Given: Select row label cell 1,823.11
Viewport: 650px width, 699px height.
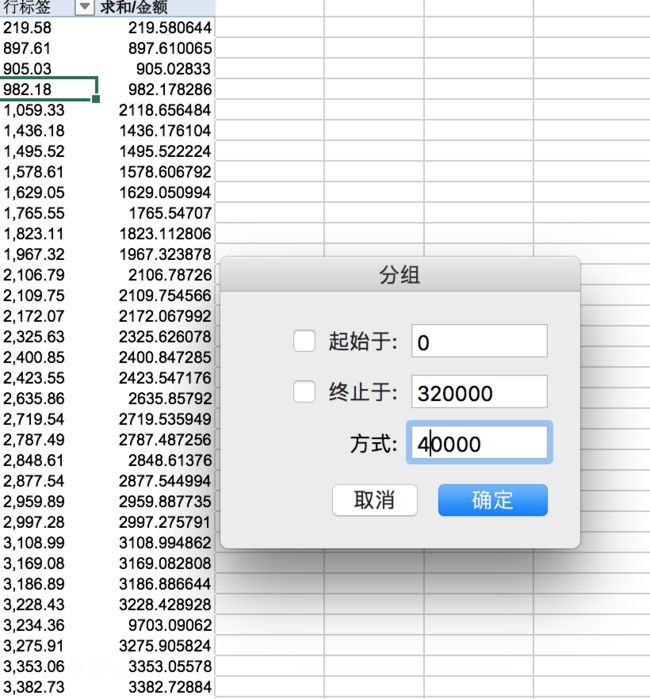Looking at the screenshot, I should pos(49,234).
